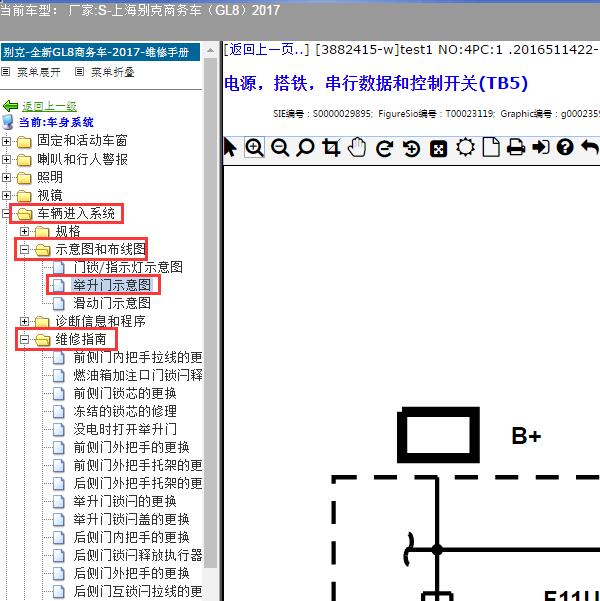This screenshot has width=600, height=601.
Task: Open 冻结的锁芯的修理 page
Action: coord(125,411)
